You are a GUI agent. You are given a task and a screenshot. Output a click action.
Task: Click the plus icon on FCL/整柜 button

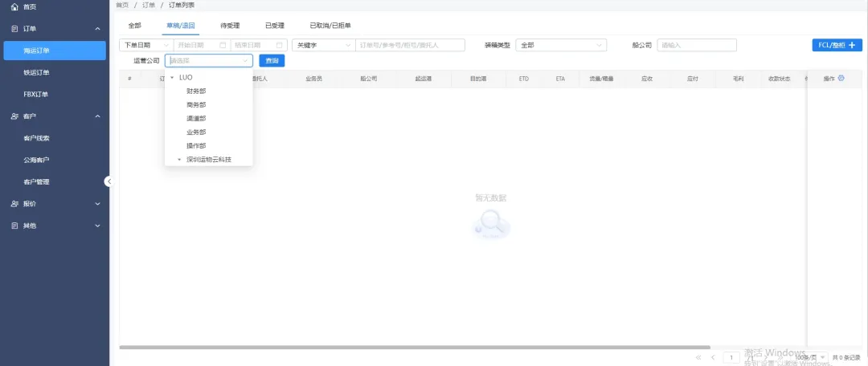pos(852,45)
